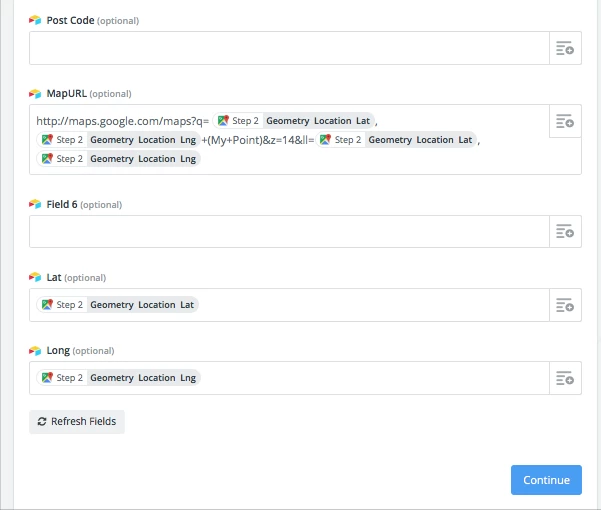601x510 pixels.
Task: Open insert-field menu for MapURL
Action: tap(565, 121)
